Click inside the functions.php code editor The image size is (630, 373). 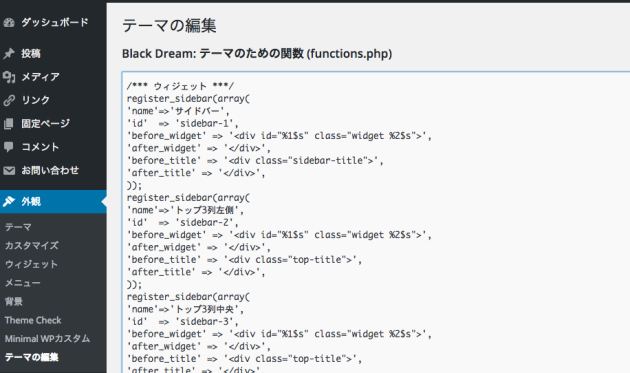[376, 222]
